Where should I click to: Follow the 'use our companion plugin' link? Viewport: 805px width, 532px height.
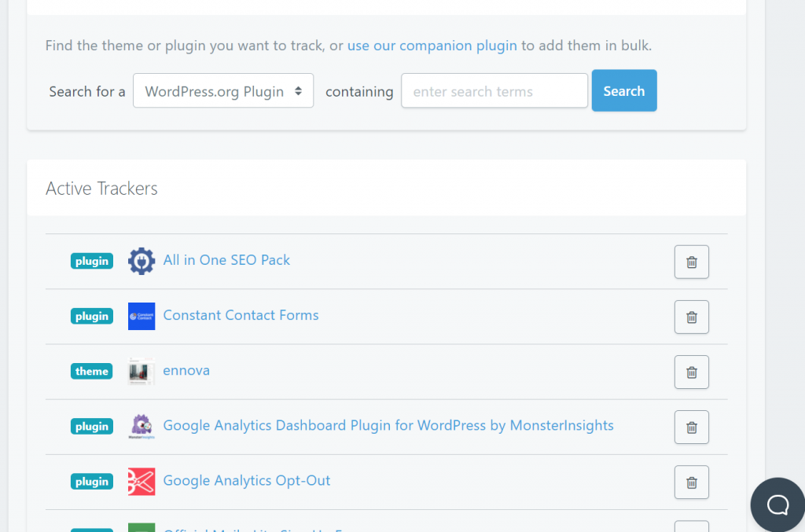click(432, 46)
